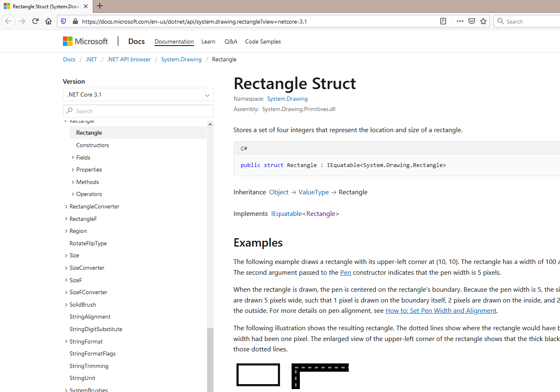Expand the Operators tree node
The image size is (560, 392).
pos(73,194)
